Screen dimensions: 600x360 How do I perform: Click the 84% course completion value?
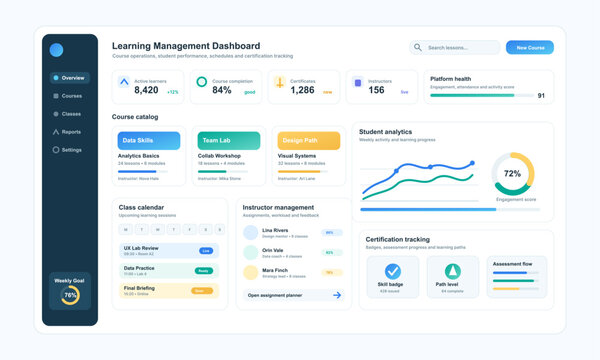pos(222,90)
